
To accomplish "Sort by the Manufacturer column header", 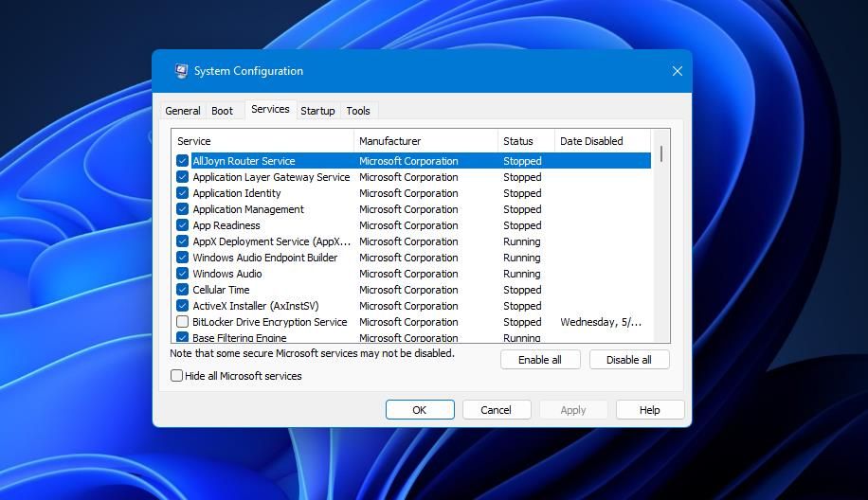I will coord(425,141).
